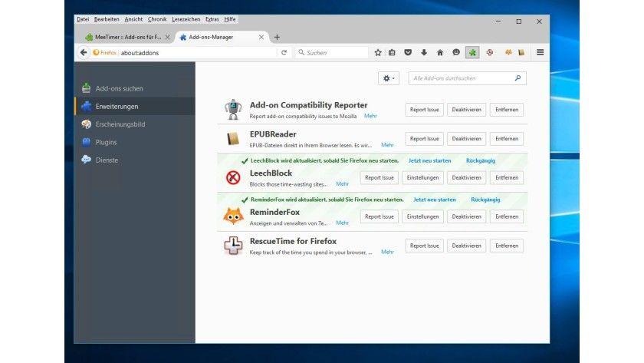Click the Add-on Compatibility Reporter robot icon
The width and height of the screenshot is (644, 363).
233,109
